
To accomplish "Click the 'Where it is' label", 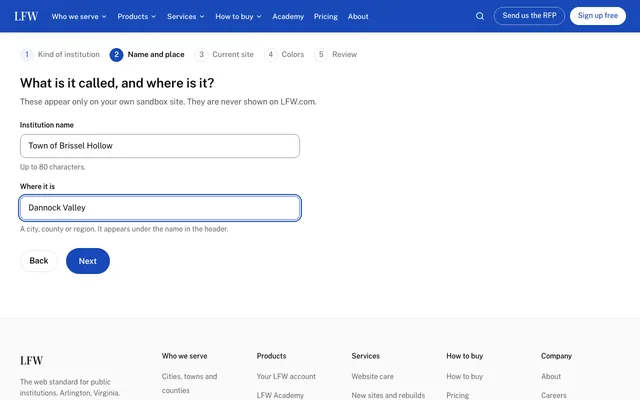I will tap(37, 186).
